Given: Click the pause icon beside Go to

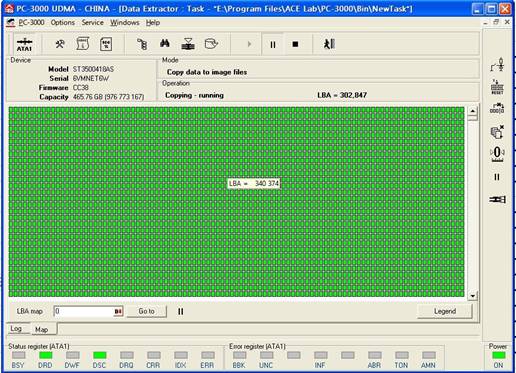Looking at the screenshot, I should point(181,311).
